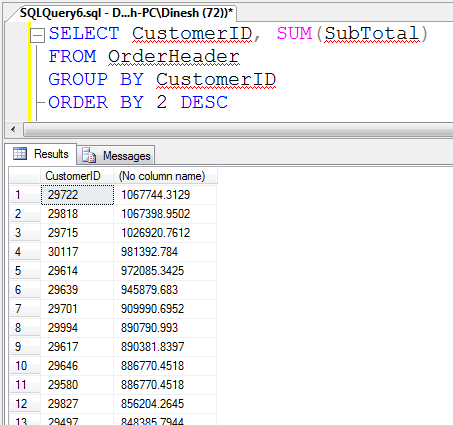Click the Messages tab document icon

(89, 155)
